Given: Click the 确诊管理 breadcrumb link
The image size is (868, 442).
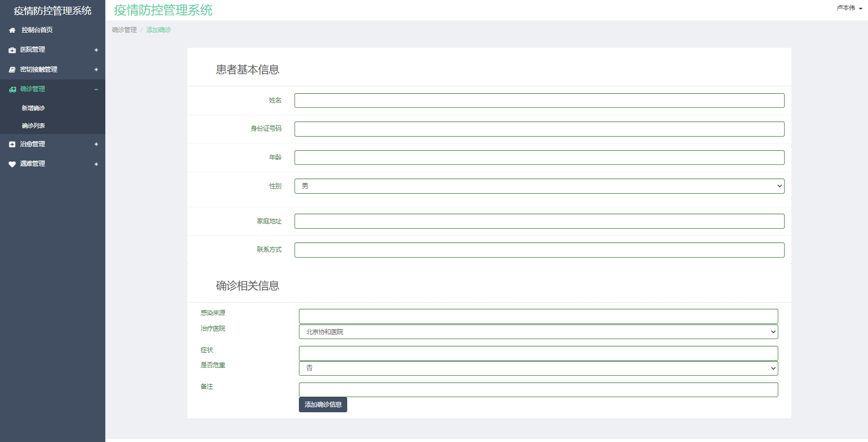Looking at the screenshot, I should (124, 30).
